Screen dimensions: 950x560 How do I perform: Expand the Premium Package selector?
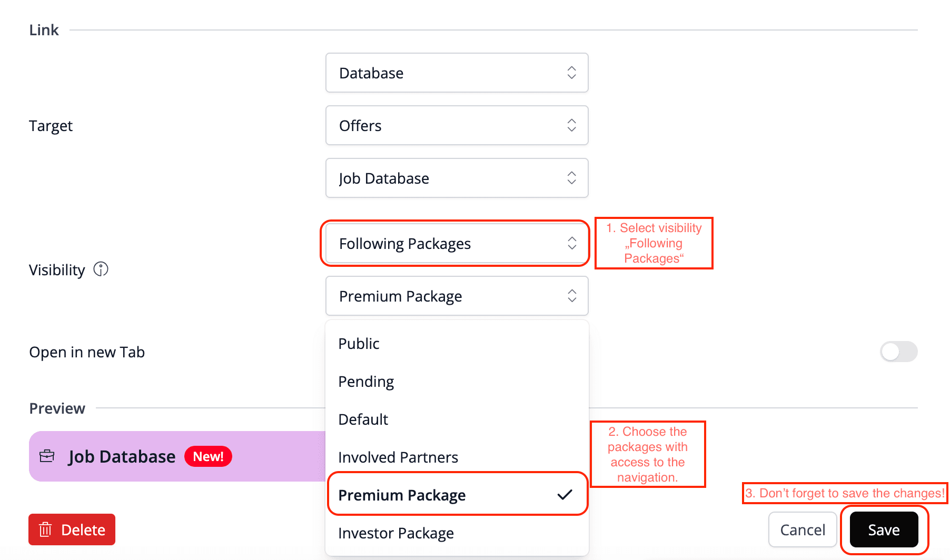coord(457,296)
